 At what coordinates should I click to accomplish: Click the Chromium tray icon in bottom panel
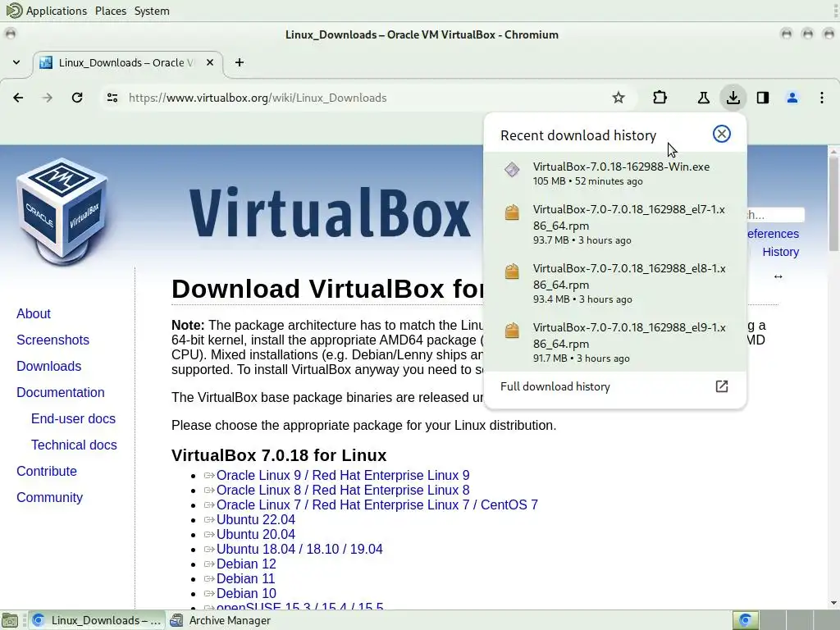click(x=745, y=620)
